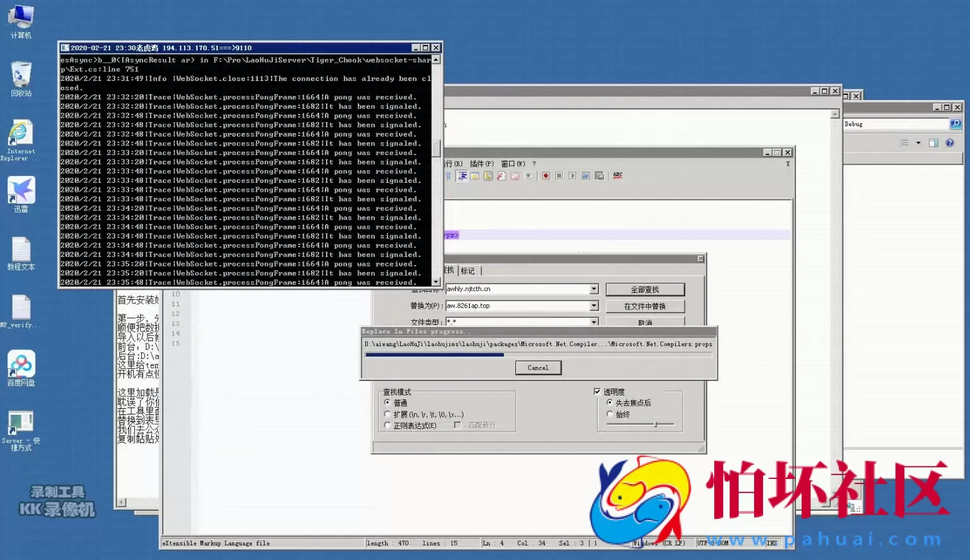Click the eye monitoring icon in toolbar
The width and height of the screenshot is (970, 560).
click(528, 176)
